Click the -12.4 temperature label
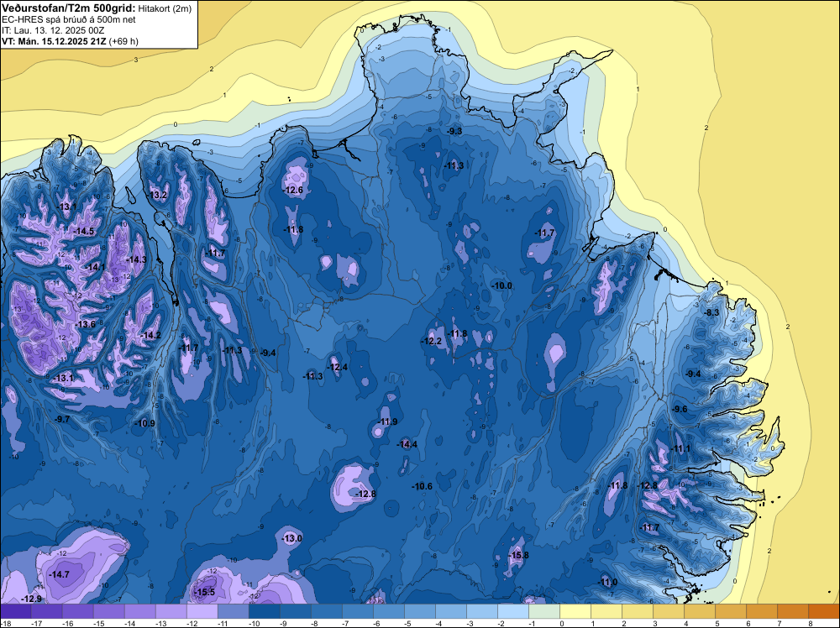840x628 pixels. (337, 367)
